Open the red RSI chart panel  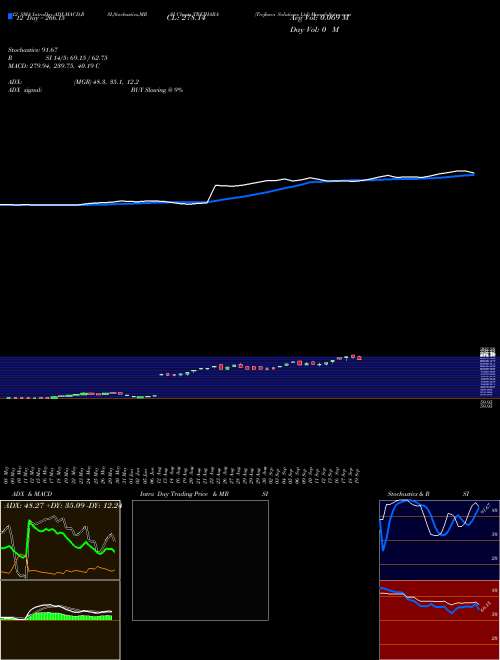coord(439,620)
